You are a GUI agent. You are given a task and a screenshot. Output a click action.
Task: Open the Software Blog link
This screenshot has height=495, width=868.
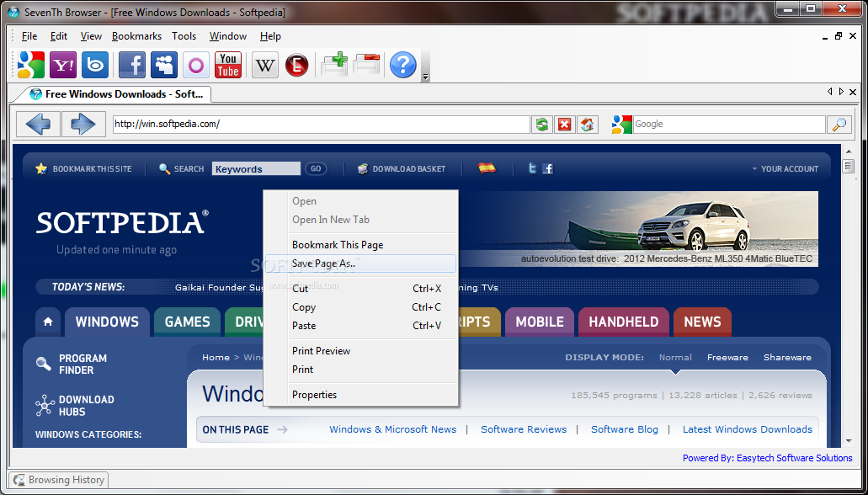(625, 429)
